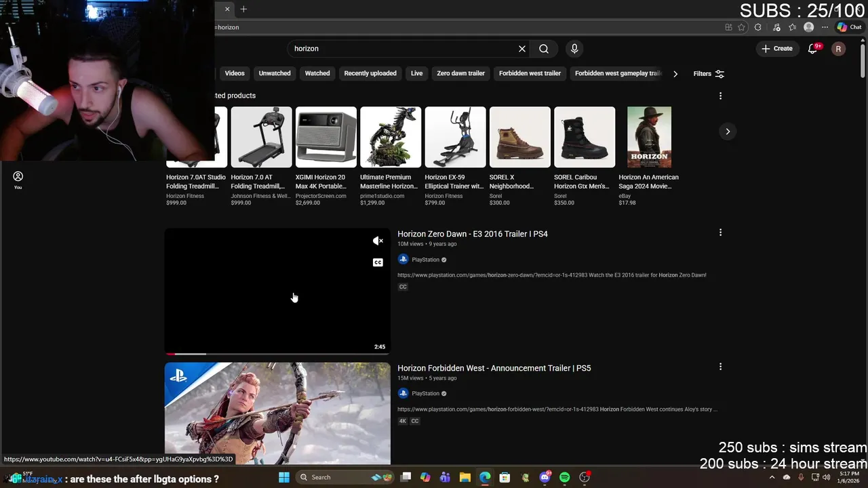This screenshot has width=868, height=488.
Task: Open YouTube notifications bell
Action: coord(813,49)
